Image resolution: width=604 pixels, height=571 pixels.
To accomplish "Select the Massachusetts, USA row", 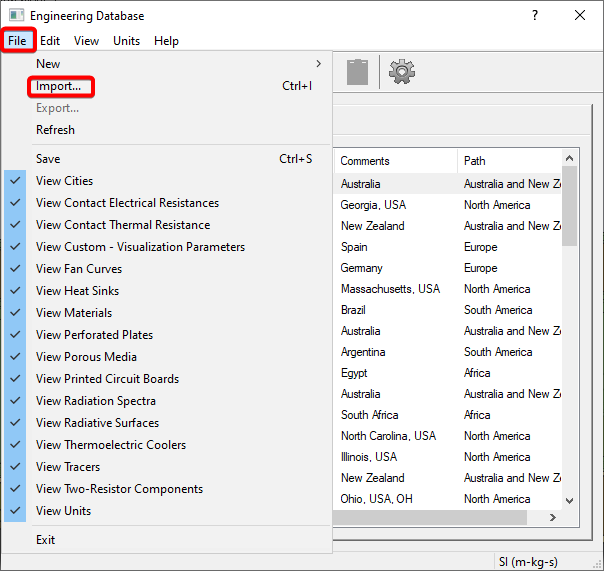I will coord(448,289).
